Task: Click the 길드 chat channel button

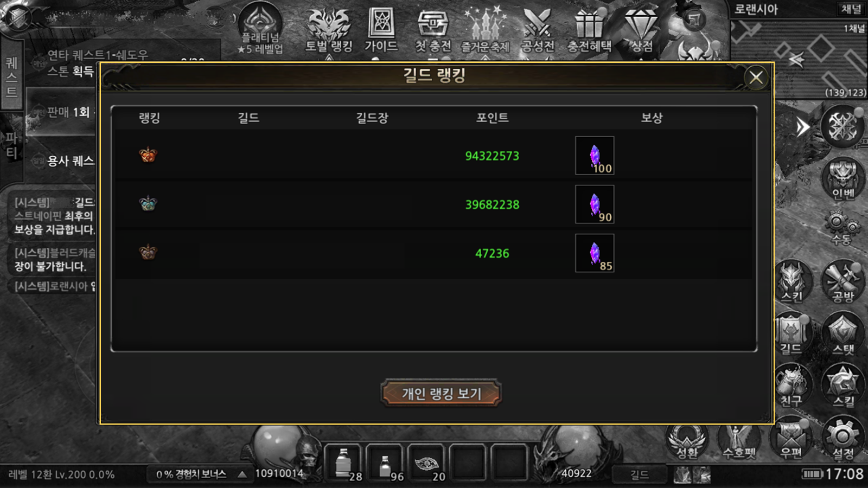Action: pos(639,475)
